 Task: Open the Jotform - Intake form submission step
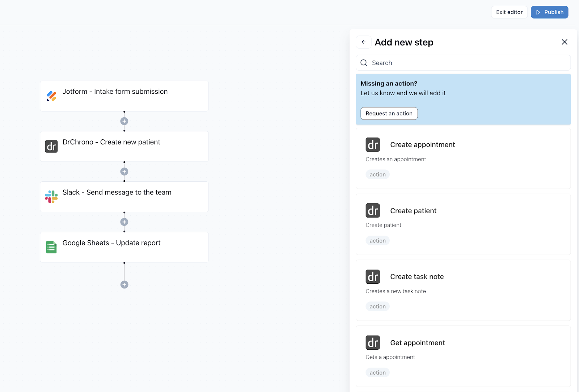click(x=124, y=96)
